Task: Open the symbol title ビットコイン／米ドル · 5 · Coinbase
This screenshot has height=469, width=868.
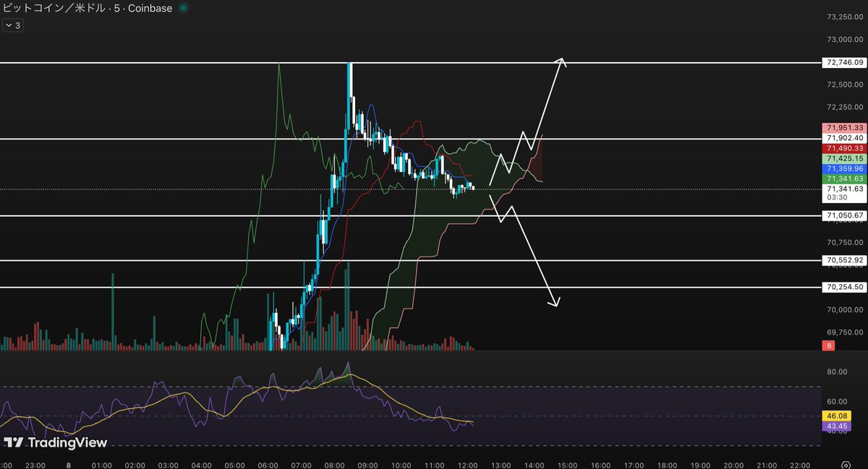Action: 87,8
